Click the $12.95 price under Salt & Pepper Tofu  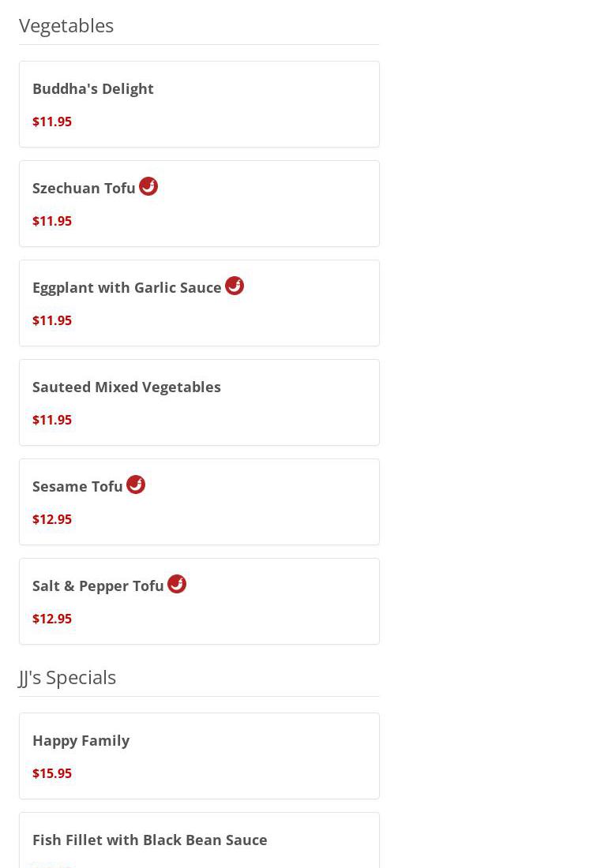click(x=52, y=619)
